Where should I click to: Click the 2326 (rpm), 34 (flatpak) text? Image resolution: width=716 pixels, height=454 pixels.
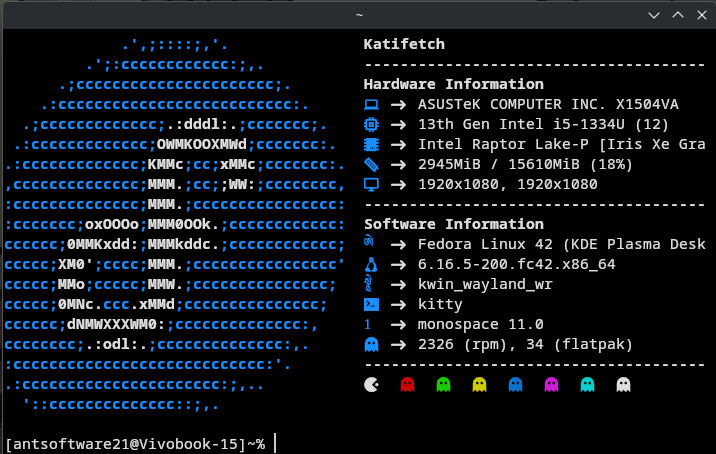coord(526,344)
